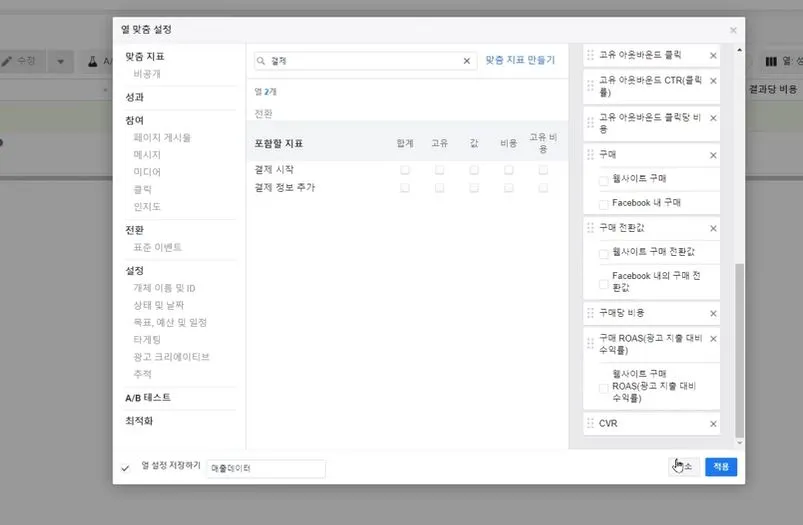Uncheck 열 설정 저장하기 checkbox
This screenshot has height=525, width=803.
click(125, 468)
